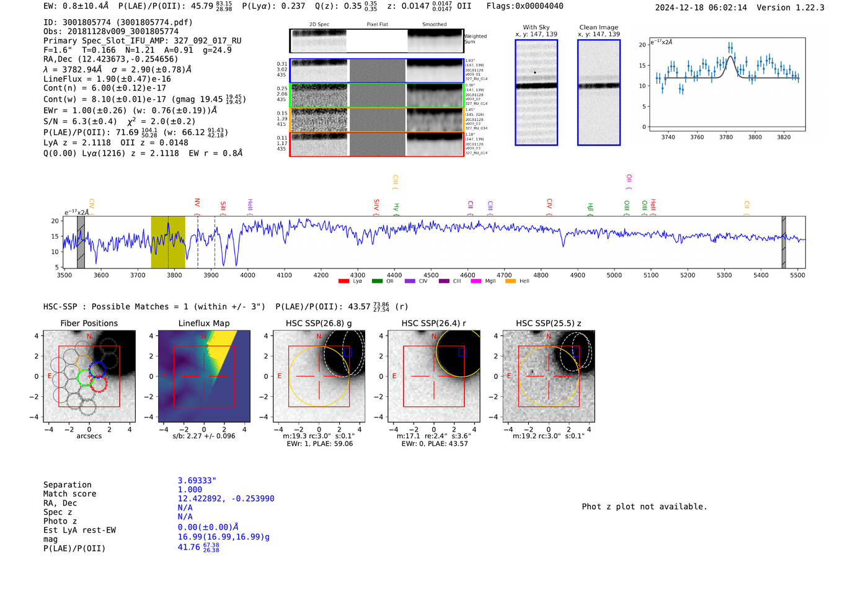Click the red Lyα legend swatch

click(x=343, y=282)
